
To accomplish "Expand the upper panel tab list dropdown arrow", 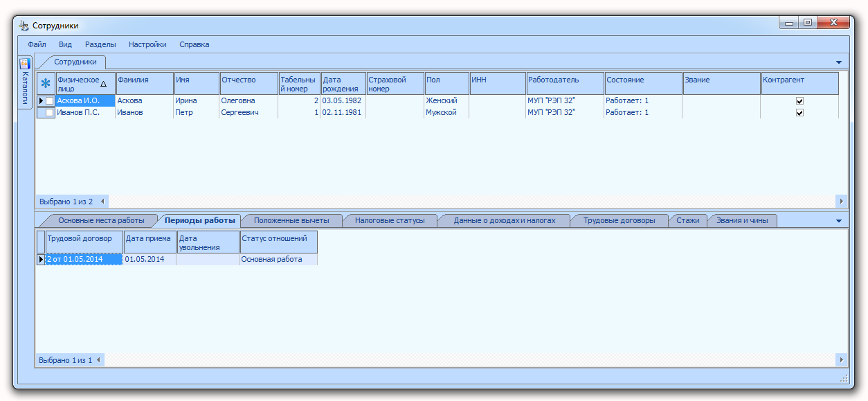I will click(839, 62).
